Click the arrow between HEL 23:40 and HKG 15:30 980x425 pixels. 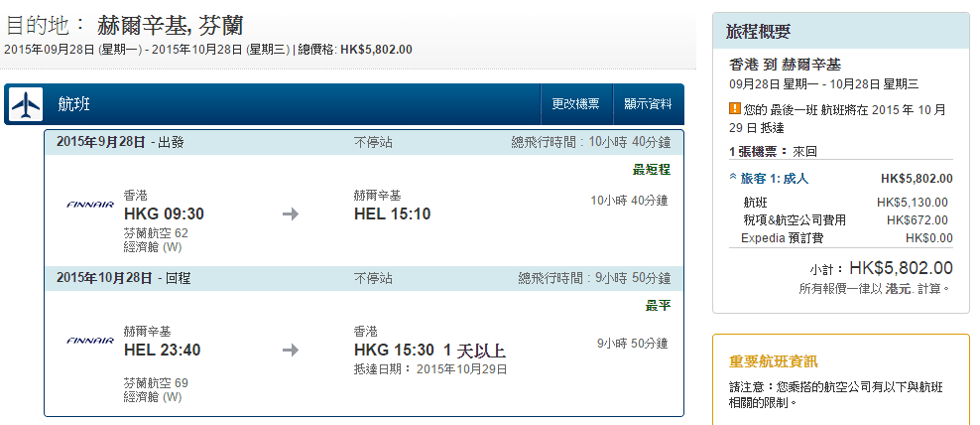(x=291, y=350)
